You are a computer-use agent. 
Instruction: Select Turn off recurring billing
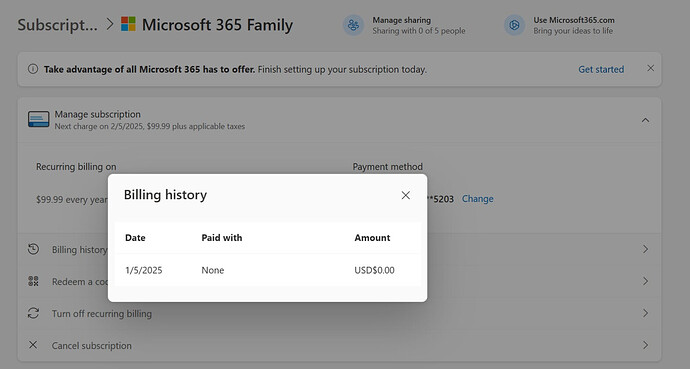(102, 314)
